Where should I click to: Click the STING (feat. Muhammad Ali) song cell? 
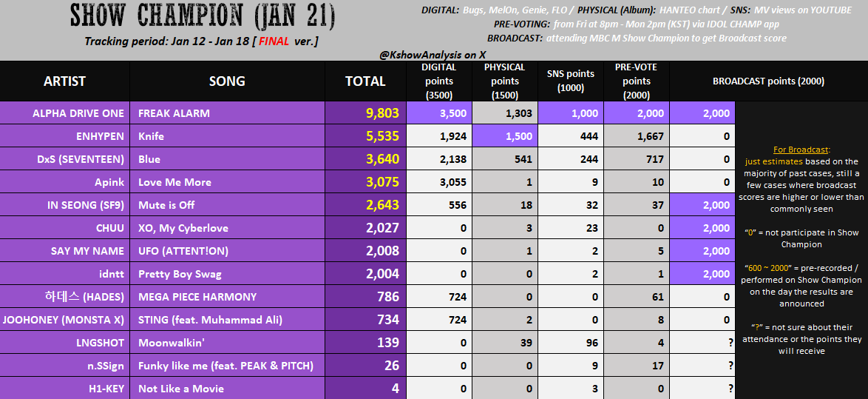point(228,320)
